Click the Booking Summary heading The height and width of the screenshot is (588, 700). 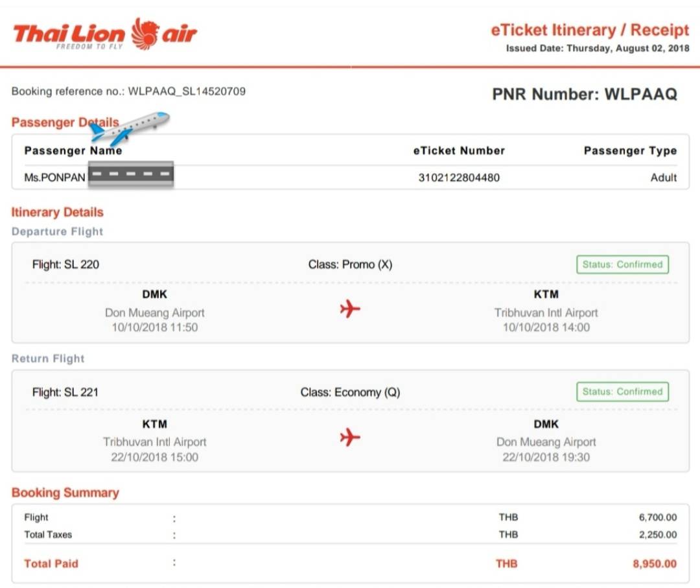point(65,493)
